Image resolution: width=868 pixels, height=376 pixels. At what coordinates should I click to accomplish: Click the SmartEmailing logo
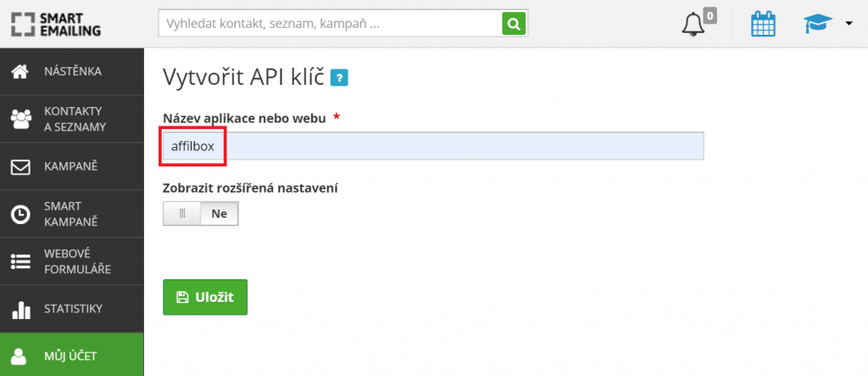56,24
